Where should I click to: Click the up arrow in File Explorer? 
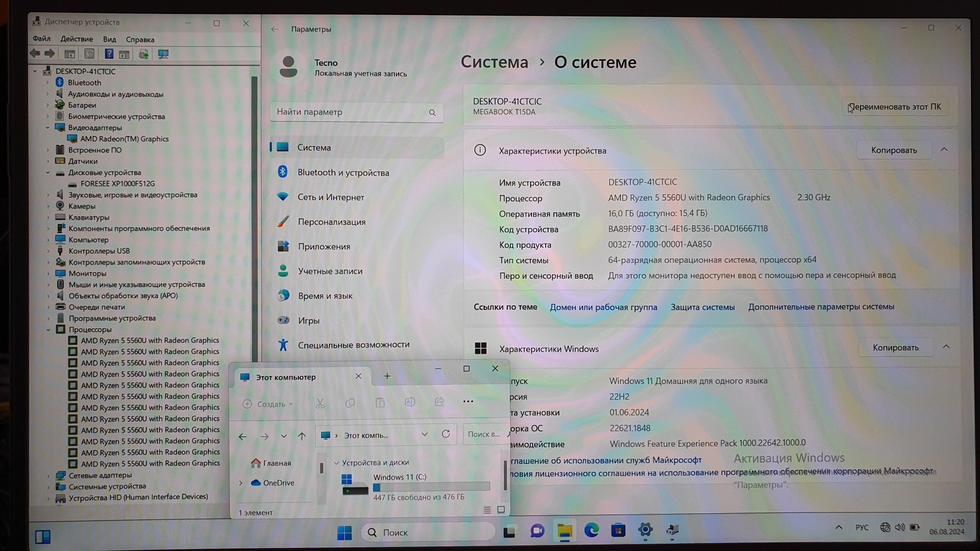(x=301, y=436)
